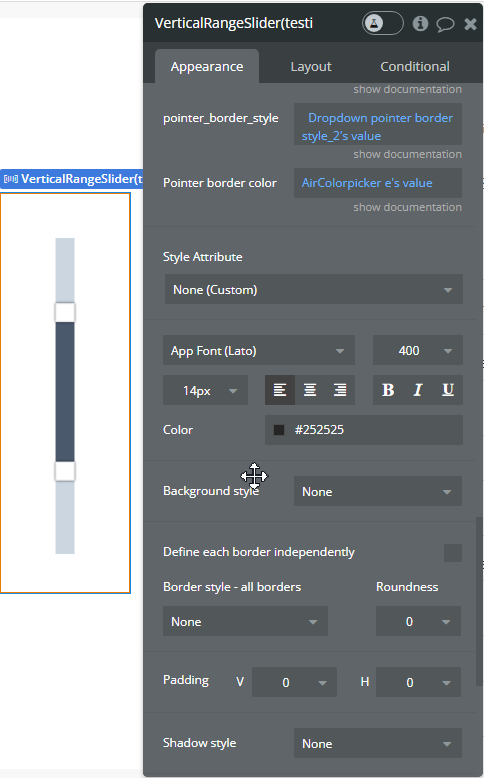Toggle Italic formatting

tap(418, 390)
